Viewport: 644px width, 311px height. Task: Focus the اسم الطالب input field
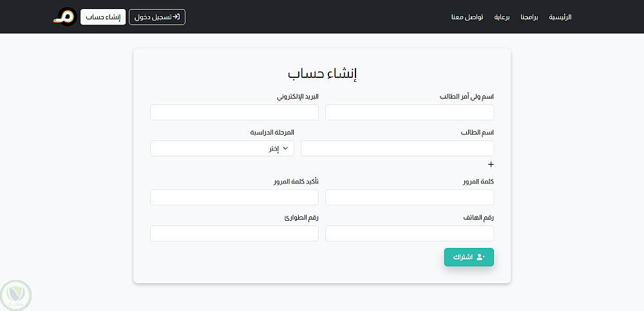pos(397,149)
